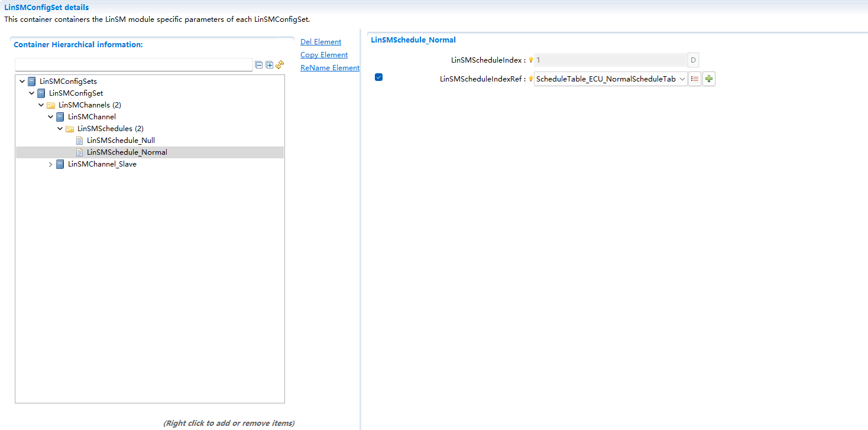Viewport: 868px width, 430px height.
Task: Click the bulb icon beside LinSMScheduleIndexRef
Action: pos(530,79)
